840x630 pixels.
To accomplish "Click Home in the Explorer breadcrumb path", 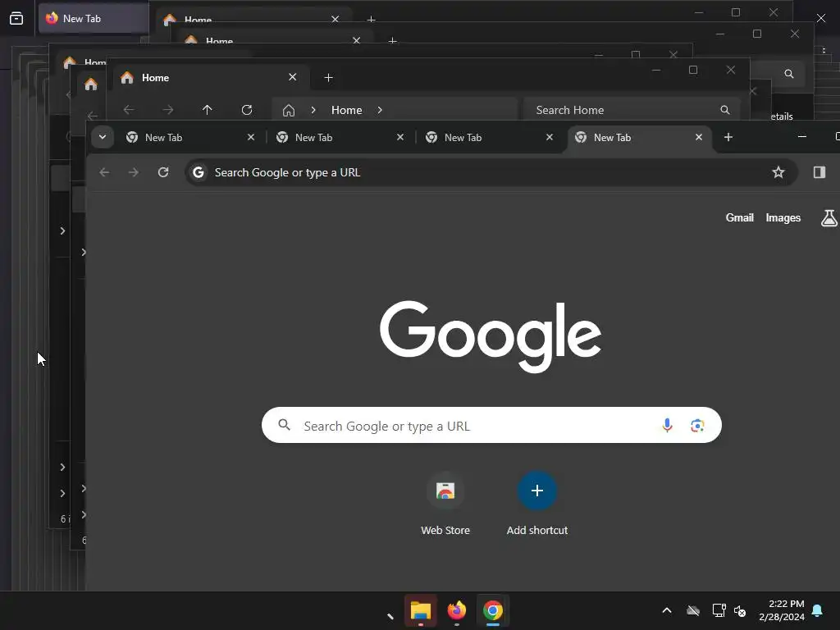I will (347, 110).
